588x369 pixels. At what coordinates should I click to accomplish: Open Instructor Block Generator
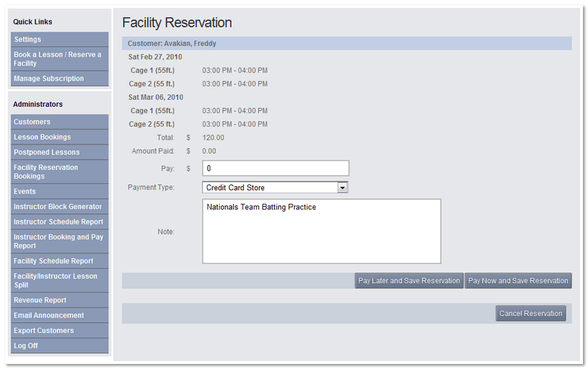pos(59,207)
